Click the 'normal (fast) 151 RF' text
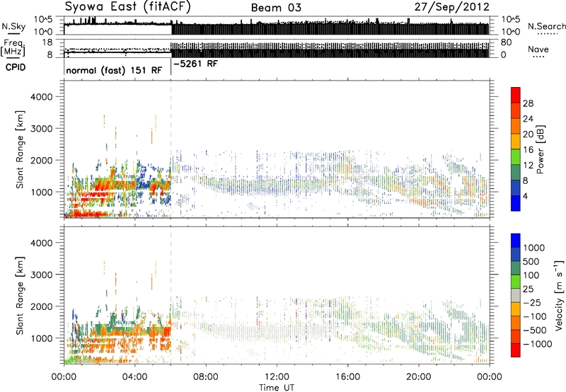This screenshot has width=566, height=392. pyautogui.click(x=114, y=70)
